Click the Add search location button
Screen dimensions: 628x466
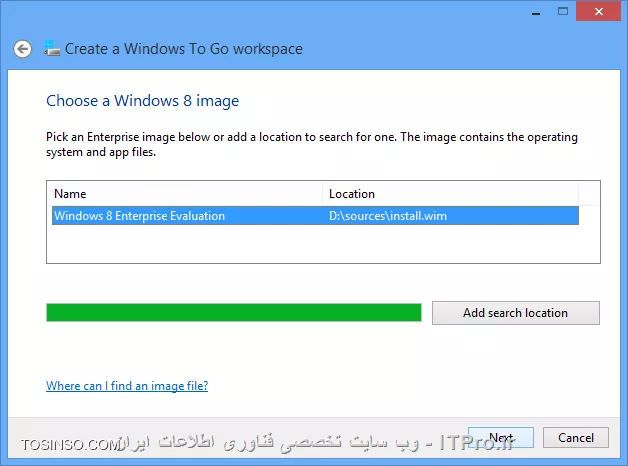515,313
